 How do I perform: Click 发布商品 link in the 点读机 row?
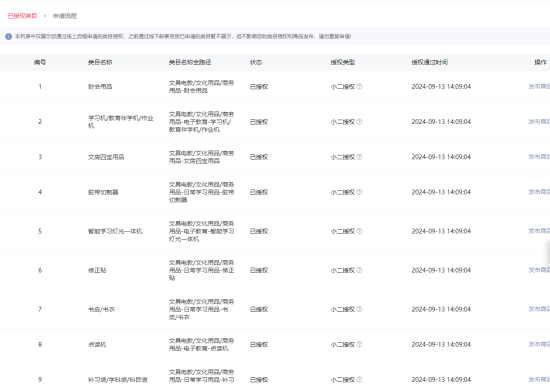[539, 344]
